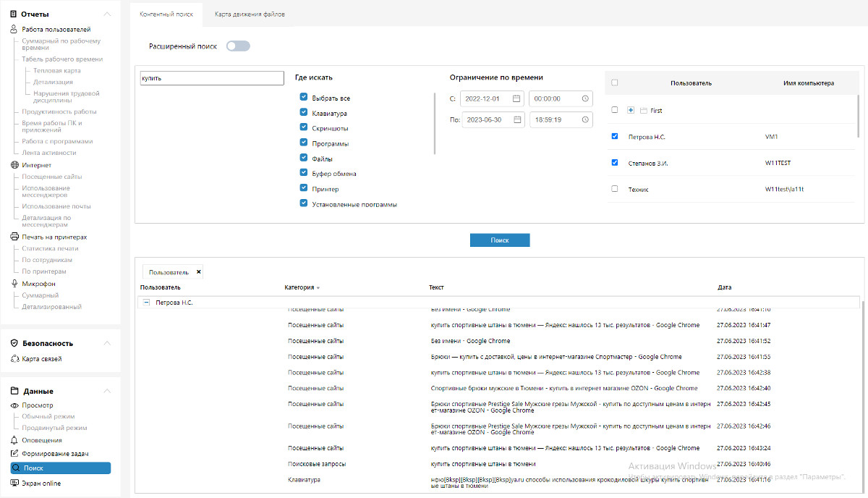868x498 pixels.
Task: Click the blue Поиск button
Action: (500, 240)
